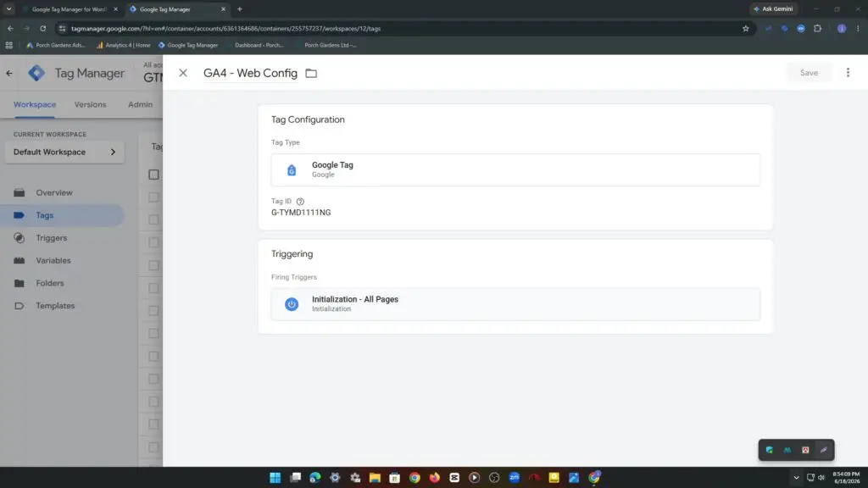Open the browser tab search dropdown
The image size is (868, 488).
coord(8,8)
